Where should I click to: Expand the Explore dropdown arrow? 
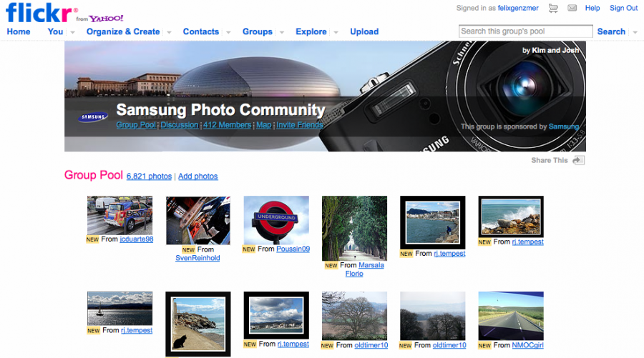click(336, 32)
